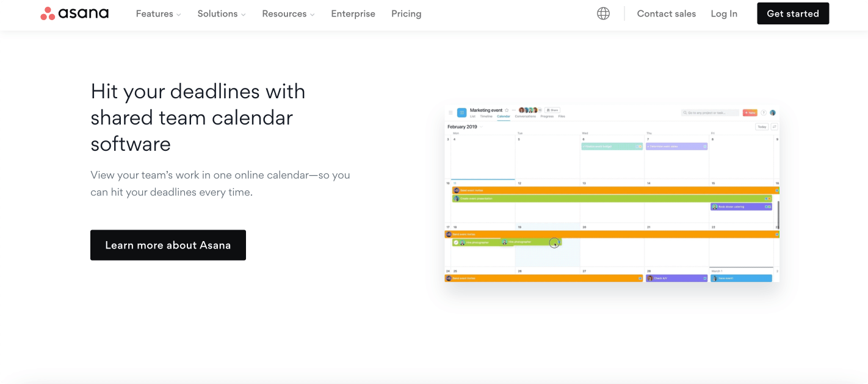868x384 pixels.
Task: Click the blue Marketing event project icon
Action: (x=462, y=113)
